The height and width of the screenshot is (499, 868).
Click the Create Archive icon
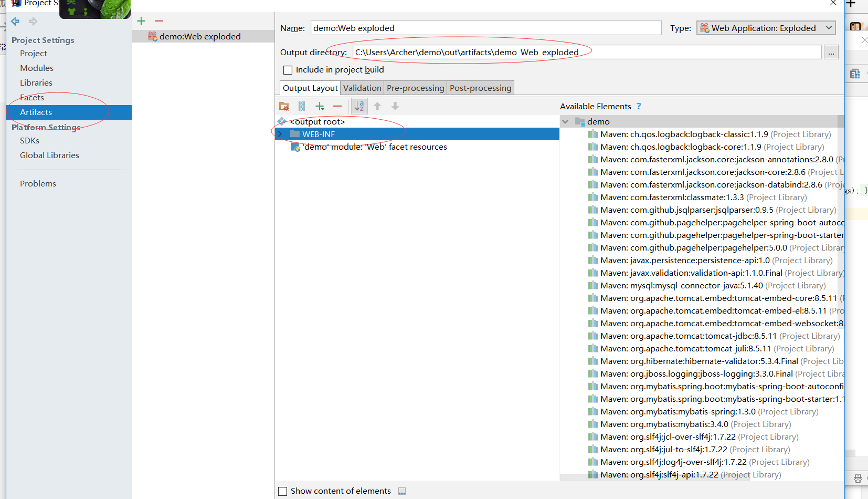click(x=301, y=106)
